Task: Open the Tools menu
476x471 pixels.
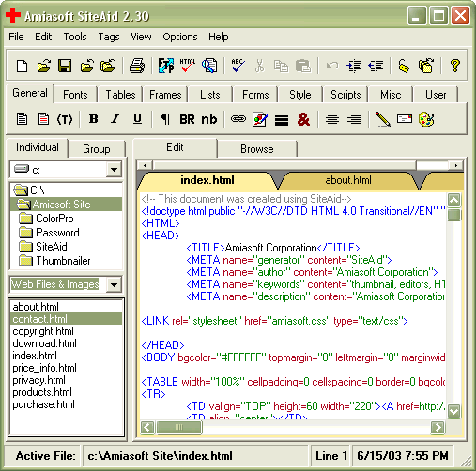Action: (75, 37)
